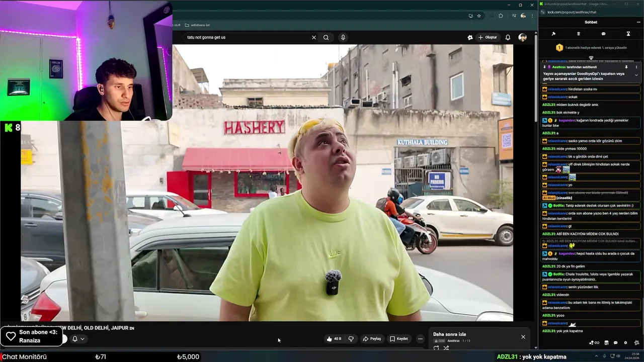Open YouTube account avatar menu
The width and height of the screenshot is (644, 362).
pos(522,37)
